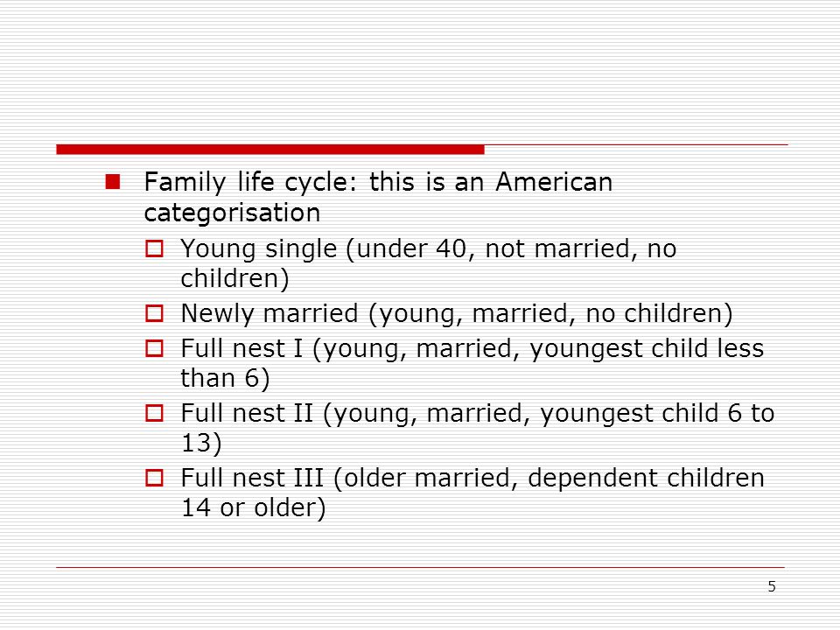Click the hollow bullet beside Newly married
This screenshot has height=630, width=840.
[x=154, y=313]
